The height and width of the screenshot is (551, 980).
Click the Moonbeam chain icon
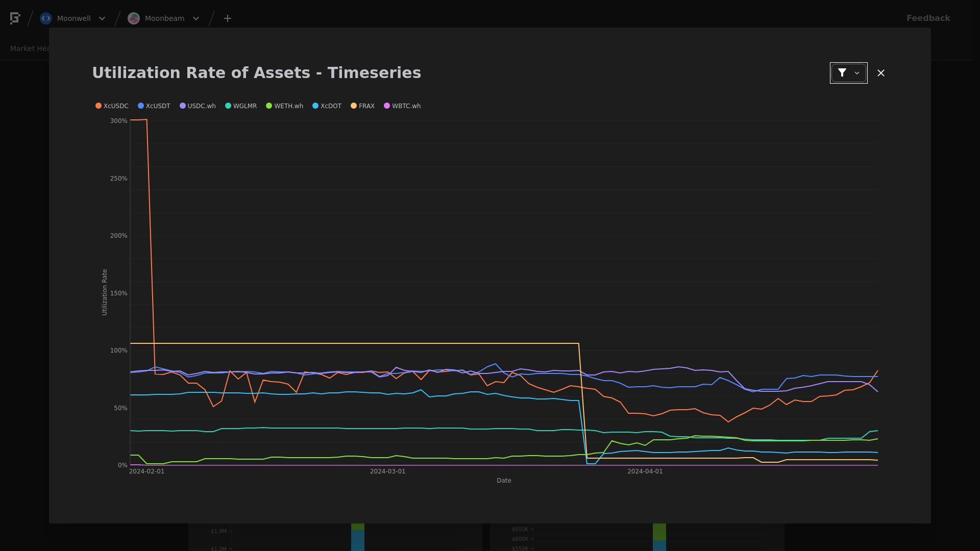tap(134, 18)
